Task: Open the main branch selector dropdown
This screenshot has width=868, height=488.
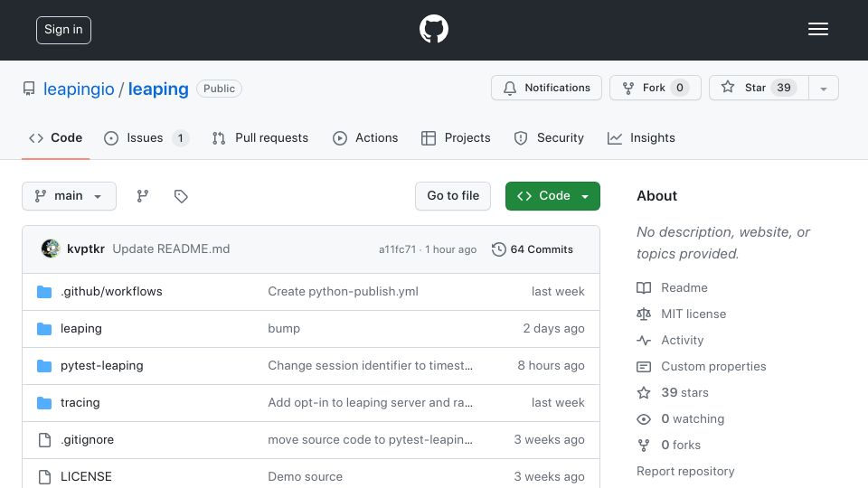Action: 70,196
